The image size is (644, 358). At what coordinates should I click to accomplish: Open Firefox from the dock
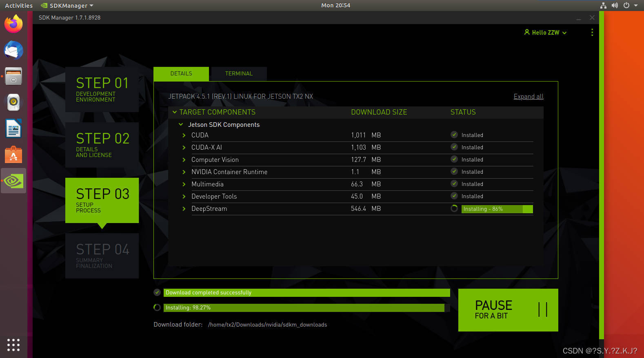coord(13,24)
